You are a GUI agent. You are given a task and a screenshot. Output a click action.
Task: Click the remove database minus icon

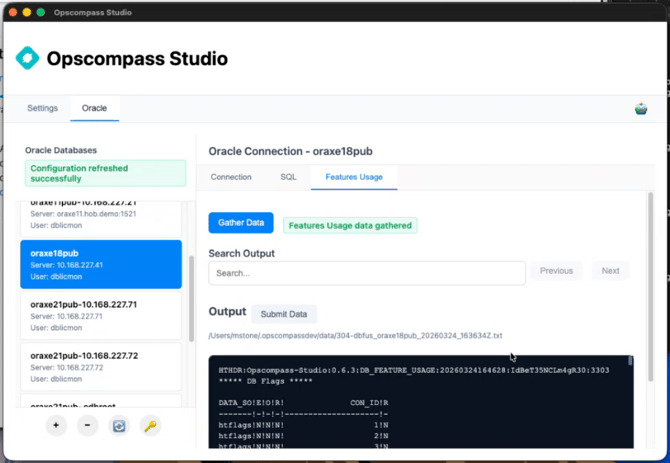coord(87,425)
